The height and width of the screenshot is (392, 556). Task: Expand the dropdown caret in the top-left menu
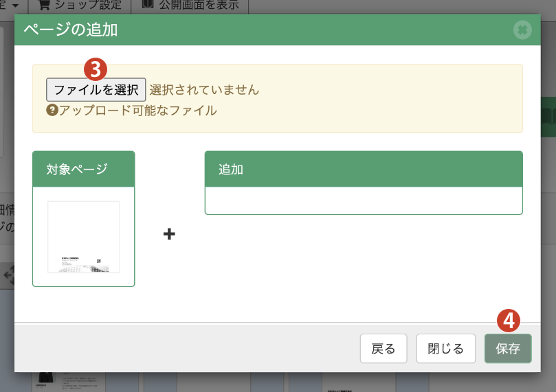(14, 5)
